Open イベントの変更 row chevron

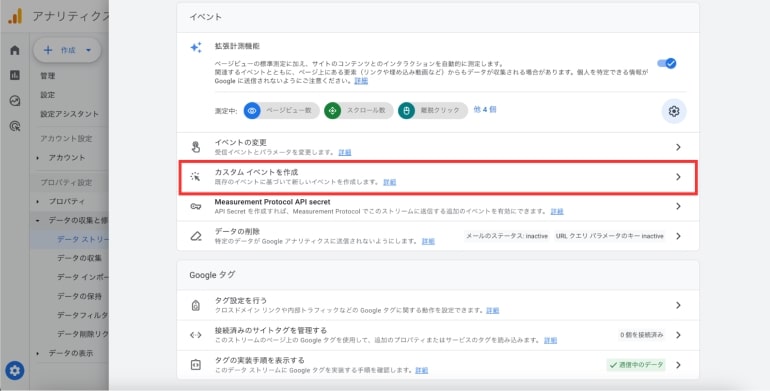click(678, 147)
